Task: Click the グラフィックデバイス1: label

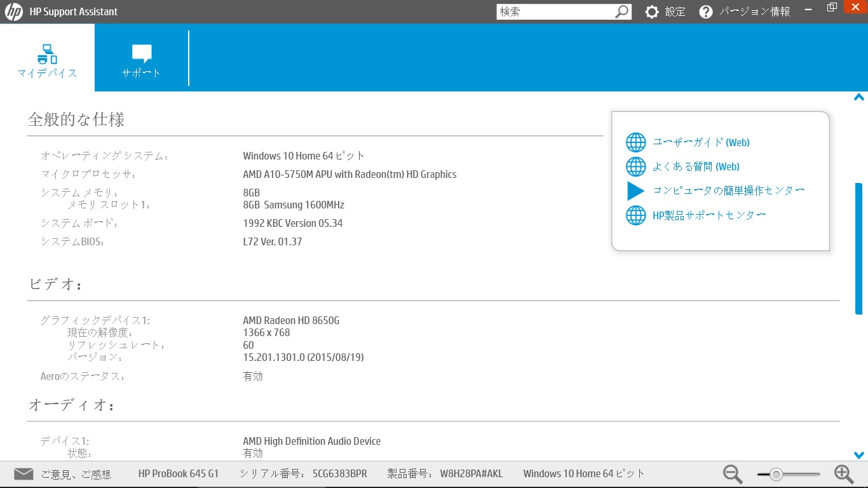Action: pos(95,320)
